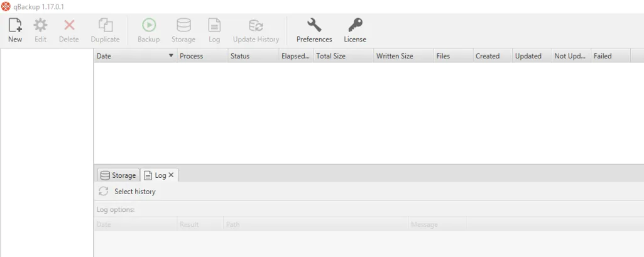Open Storage from the toolbar database icon
The image size is (644, 257).
pyautogui.click(x=183, y=26)
